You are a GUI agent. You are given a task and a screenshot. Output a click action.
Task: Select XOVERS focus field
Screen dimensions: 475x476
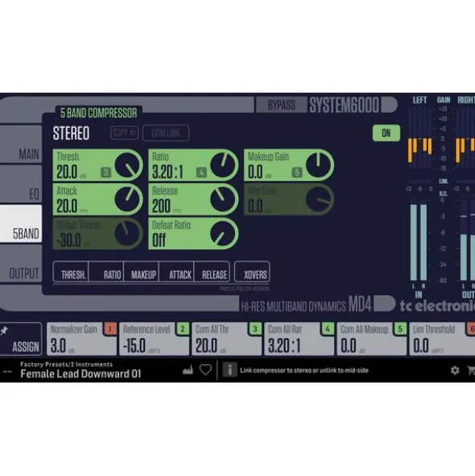tap(252, 271)
